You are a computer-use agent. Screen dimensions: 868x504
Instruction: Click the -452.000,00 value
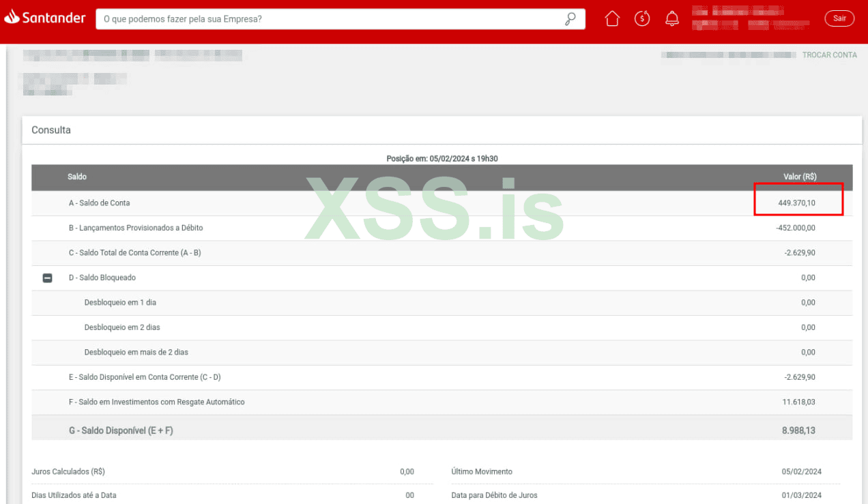pyautogui.click(x=796, y=228)
